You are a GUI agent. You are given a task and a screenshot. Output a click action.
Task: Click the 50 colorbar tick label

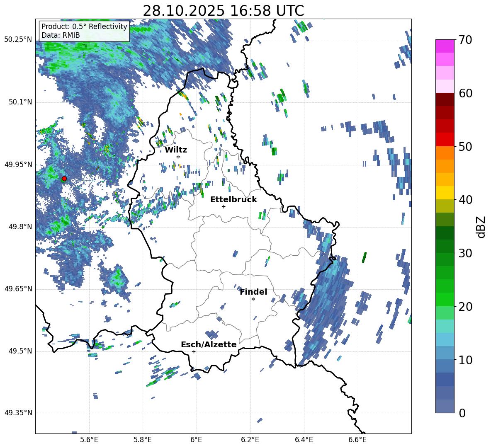tap(465, 147)
